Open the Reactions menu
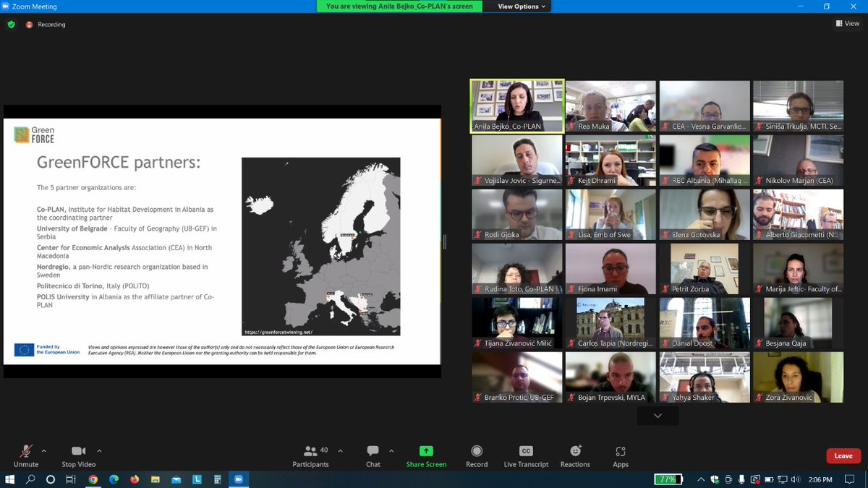This screenshot has height=488, width=868. tap(575, 456)
